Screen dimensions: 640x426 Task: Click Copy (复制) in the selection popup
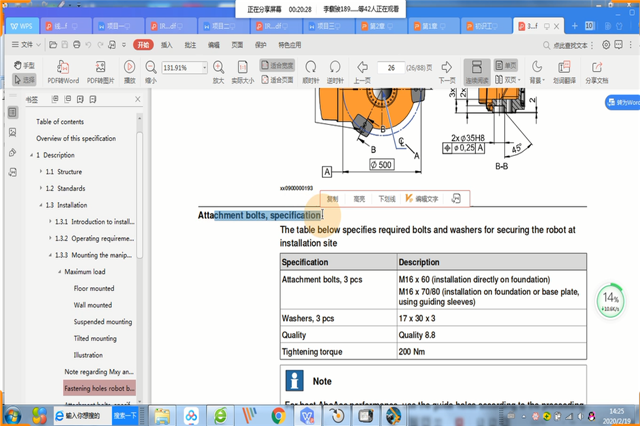333,199
